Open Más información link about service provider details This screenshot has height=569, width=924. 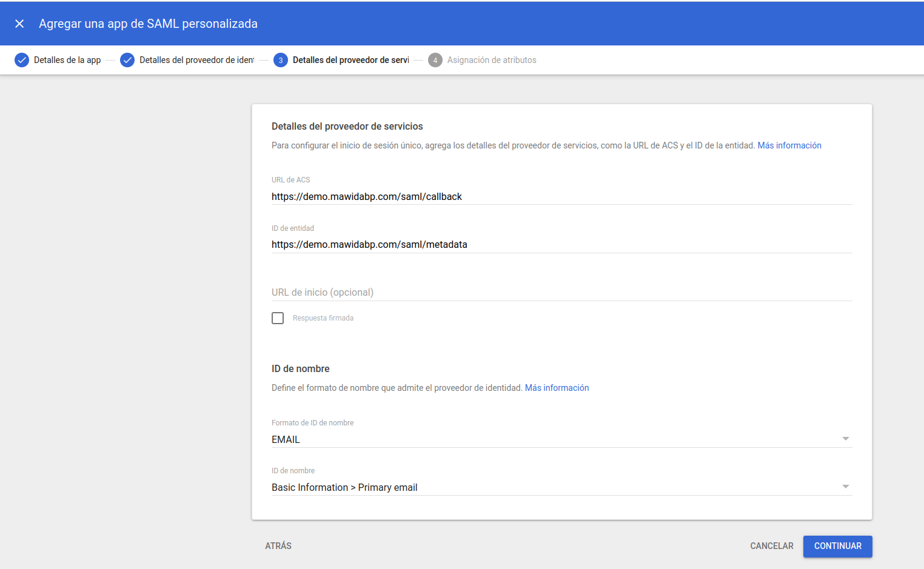(789, 145)
